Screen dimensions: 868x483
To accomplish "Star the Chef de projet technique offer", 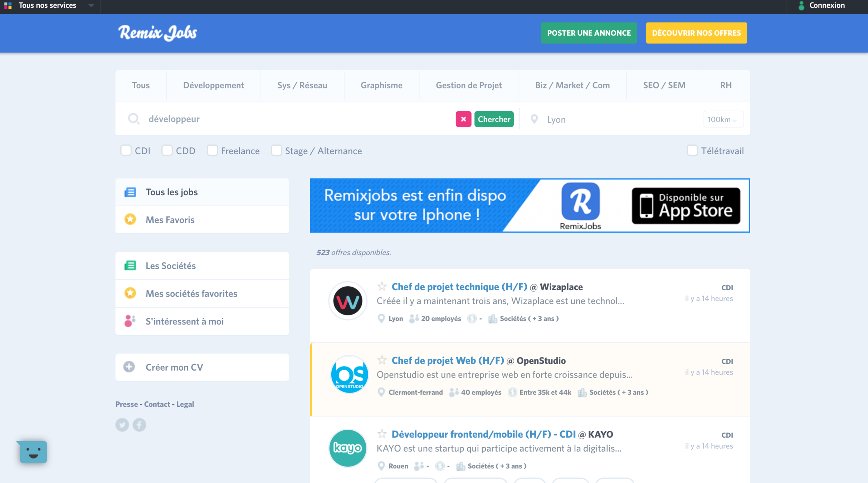I will click(x=382, y=287).
